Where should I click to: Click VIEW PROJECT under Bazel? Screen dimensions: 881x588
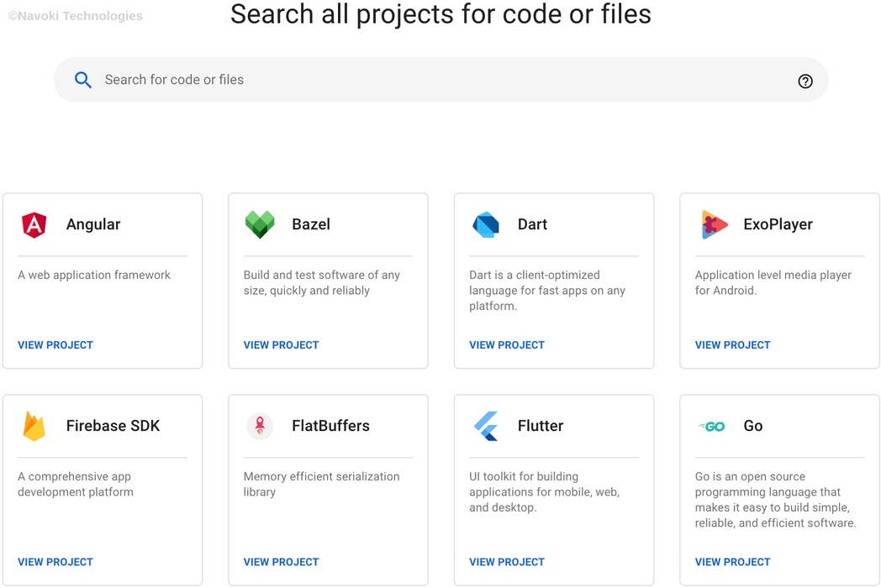(x=281, y=344)
